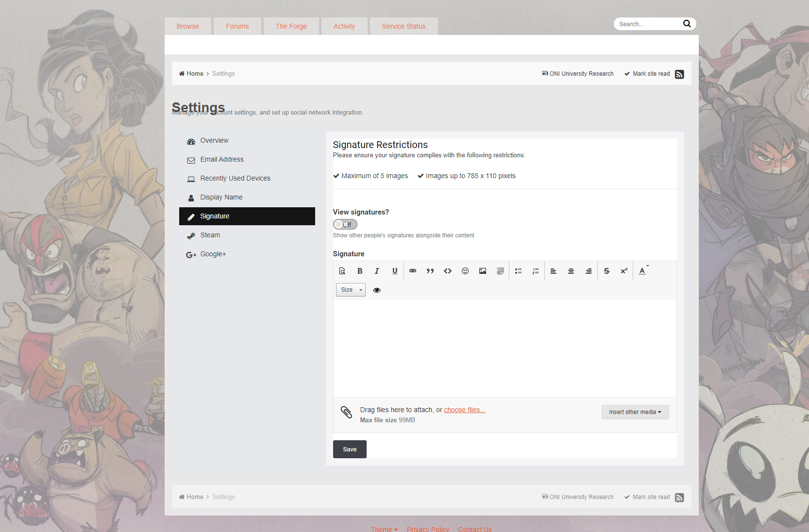Click the 'Settings' text in top breadcrumb

coord(223,74)
